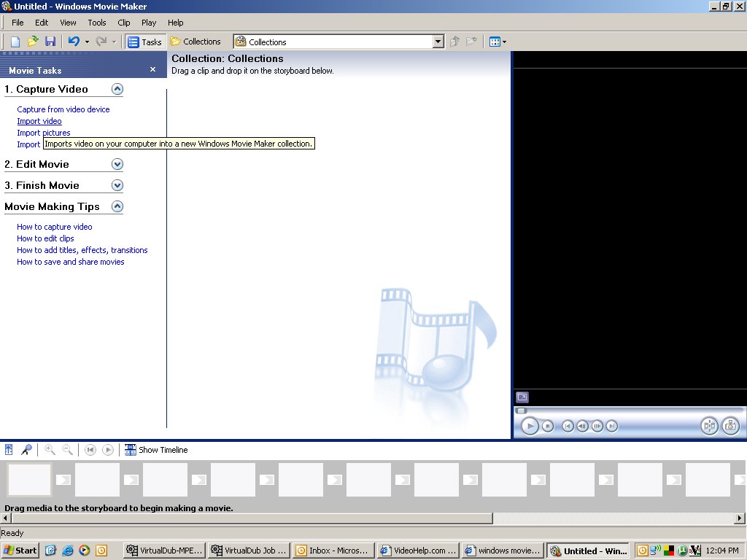Click the Zoom Timeline Out icon
The height and width of the screenshot is (560, 747).
68,449
